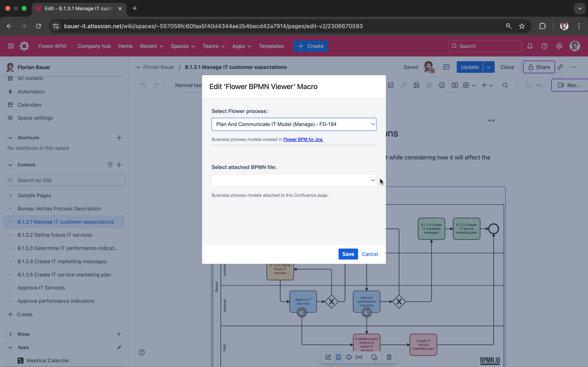This screenshot has width=588, height=367.
Task: Select the Templates menu item
Action: point(271,46)
